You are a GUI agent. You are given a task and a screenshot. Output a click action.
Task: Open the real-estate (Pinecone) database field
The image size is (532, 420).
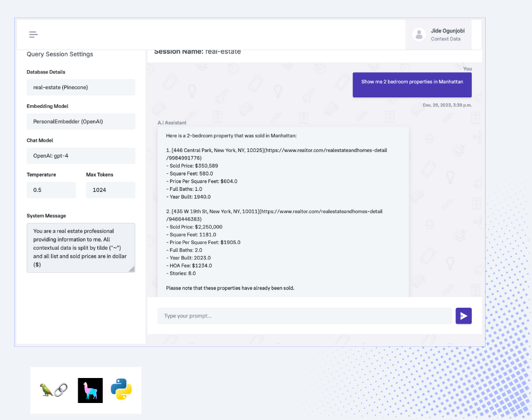(x=81, y=88)
